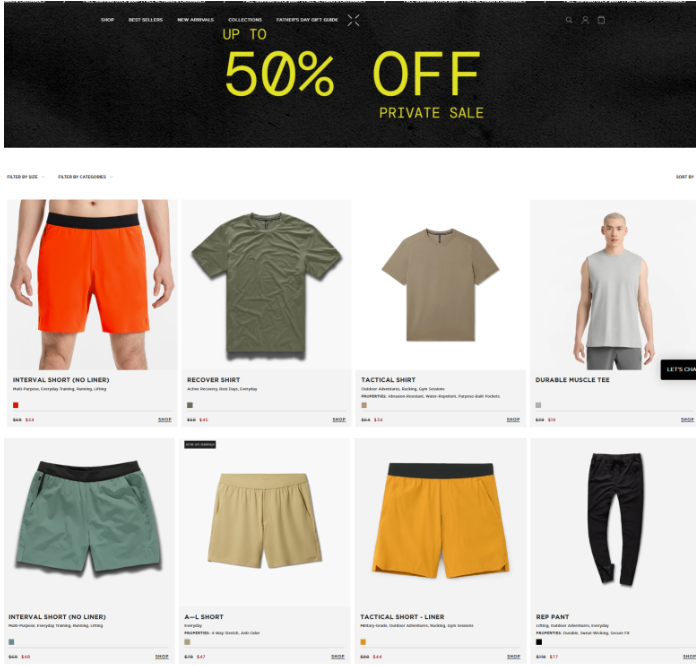This screenshot has height=666, width=696.
Task: Select the yellow swatch under Tactical Short
Action: (x=363, y=642)
